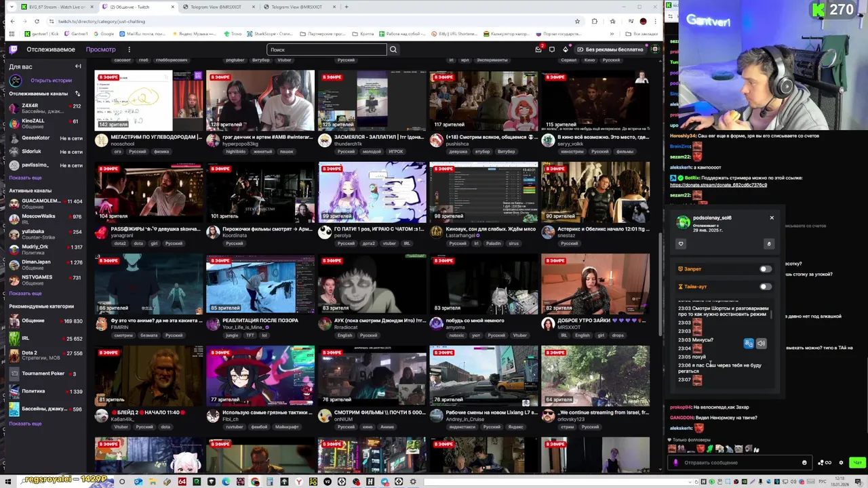Click the dota2 tag under PASS ЖИРЫ stream

[119, 243]
